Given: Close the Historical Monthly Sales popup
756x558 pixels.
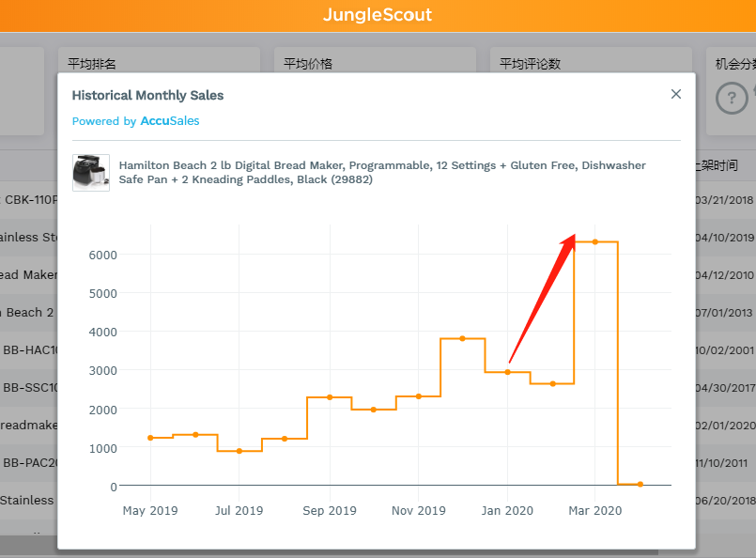Looking at the screenshot, I should coord(675,94).
